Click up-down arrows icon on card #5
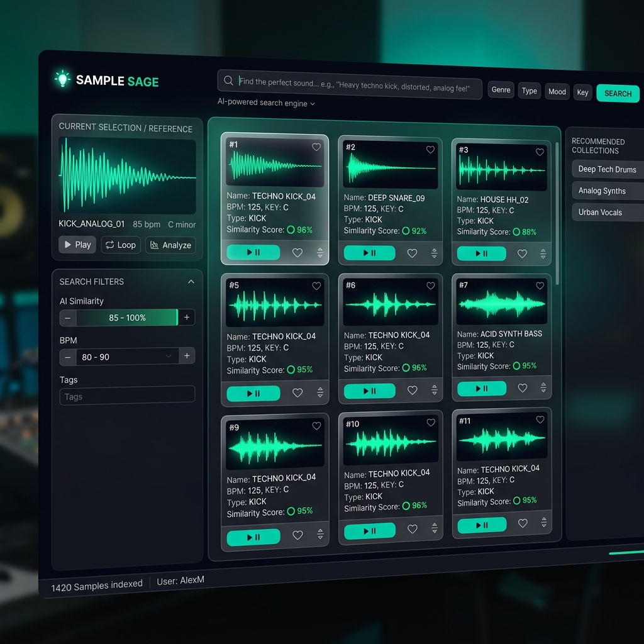The image size is (644, 644). click(320, 392)
